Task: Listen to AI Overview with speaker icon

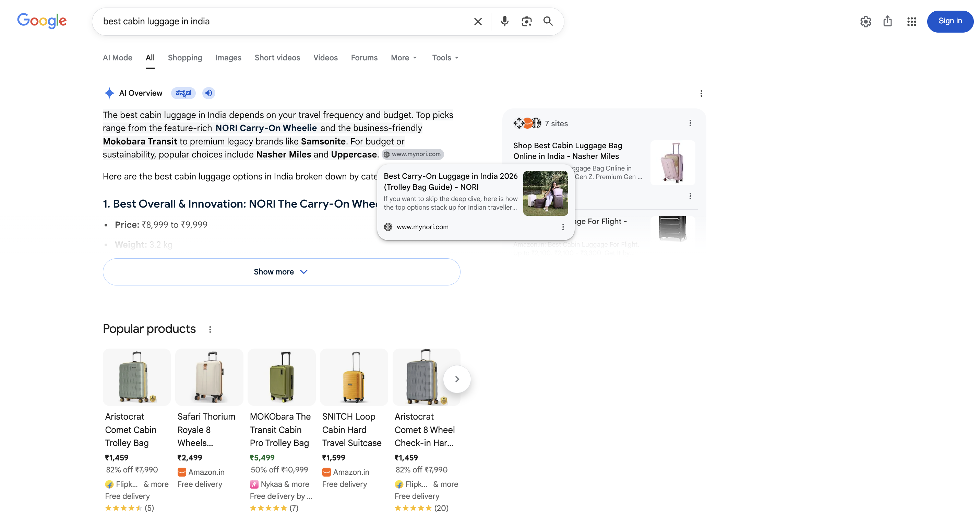Action: click(x=208, y=93)
